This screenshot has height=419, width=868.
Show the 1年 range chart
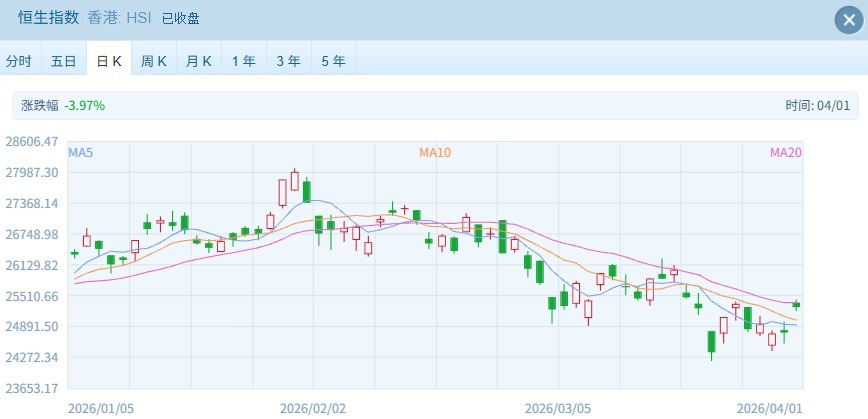(x=243, y=61)
